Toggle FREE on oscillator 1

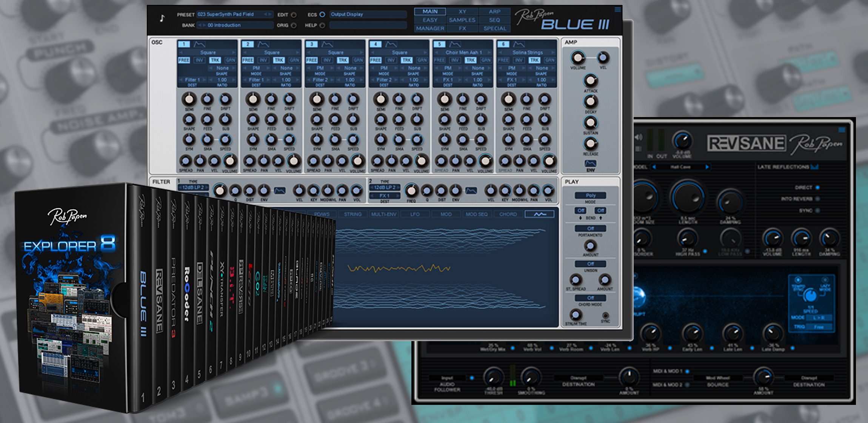184,60
